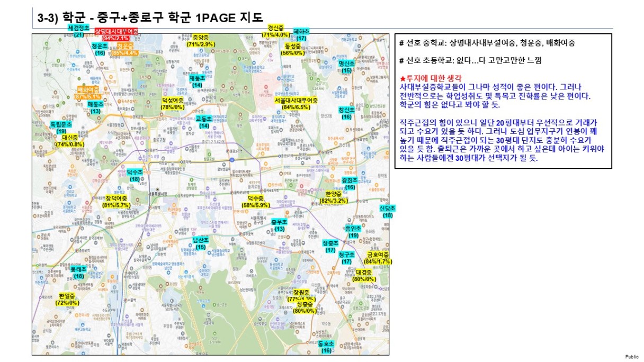
Task: Select the 덕성여중 (78%/0%) label
Action: (x=173, y=103)
